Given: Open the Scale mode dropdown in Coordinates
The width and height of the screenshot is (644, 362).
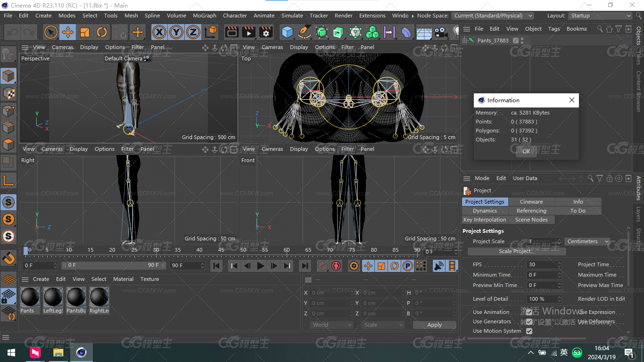Looking at the screenshot, I should pyautogui.click(x=383, y=325).
